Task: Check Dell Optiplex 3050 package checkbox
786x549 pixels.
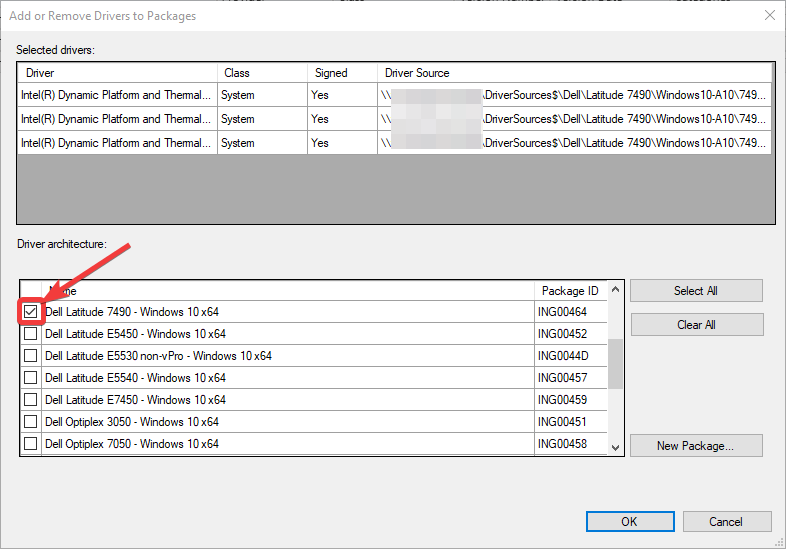Action: [x=31, y=422]
